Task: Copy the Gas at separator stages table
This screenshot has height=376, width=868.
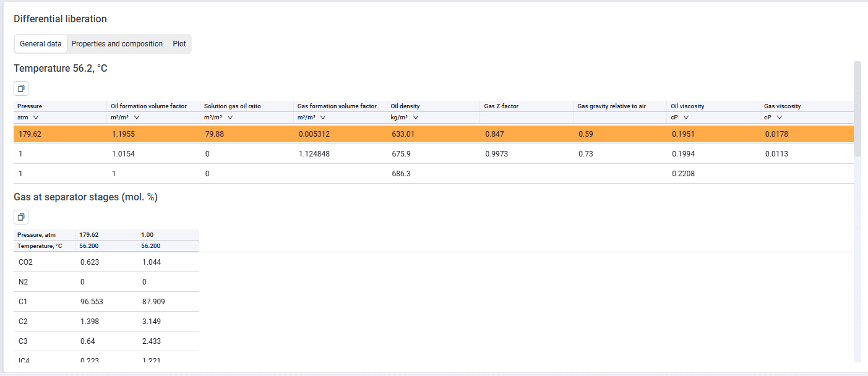Action: coord(21,217)
